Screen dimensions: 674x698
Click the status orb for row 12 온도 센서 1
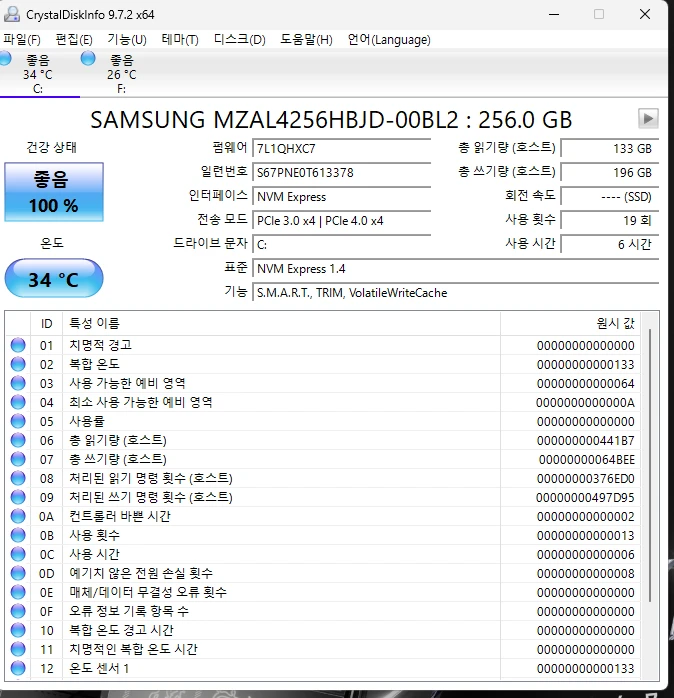[x=18, y=668]
